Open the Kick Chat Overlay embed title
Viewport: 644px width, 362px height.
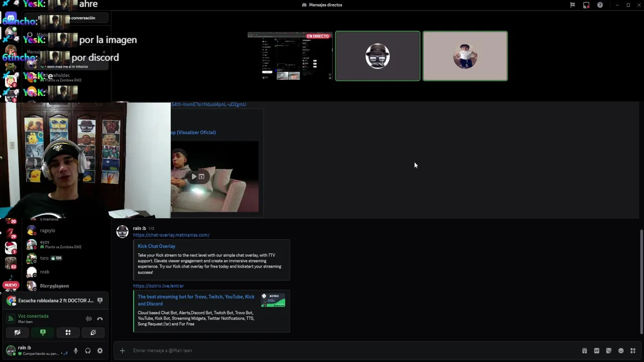[156, 246]
